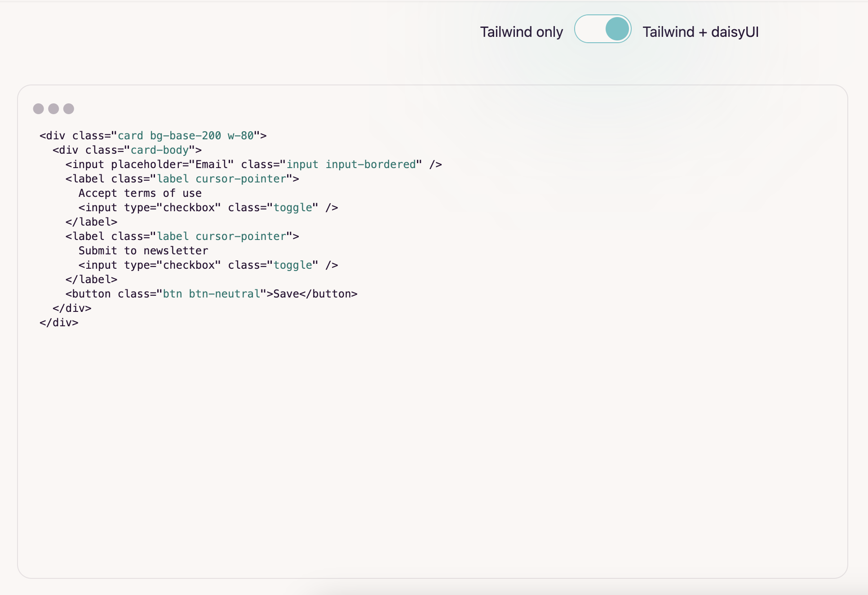Click the middle window dot icon
Image resolution: width=868 pixels, height=595 pixels.
coord(53,108)
